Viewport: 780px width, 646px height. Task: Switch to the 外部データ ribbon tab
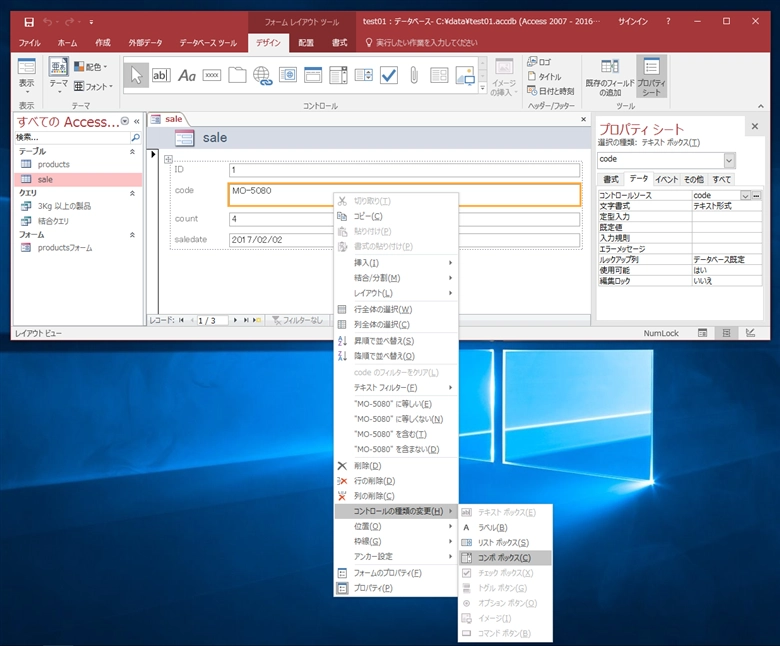coord(146,43)
